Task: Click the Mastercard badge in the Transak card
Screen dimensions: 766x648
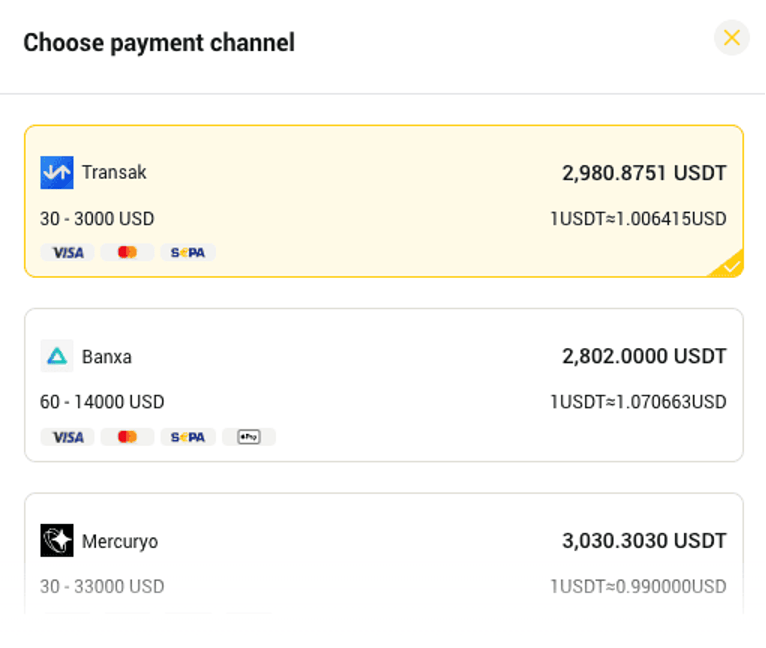Action: [128, 253]
